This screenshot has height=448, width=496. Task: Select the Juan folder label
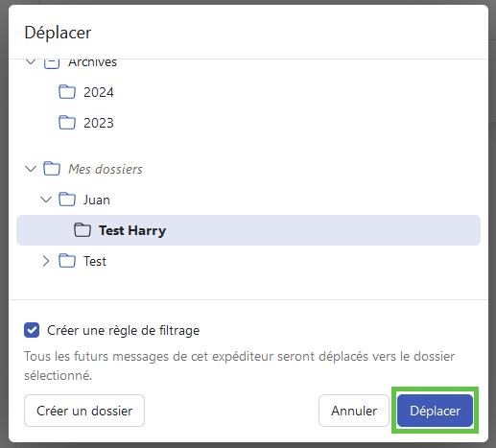(x=97, y=200)
